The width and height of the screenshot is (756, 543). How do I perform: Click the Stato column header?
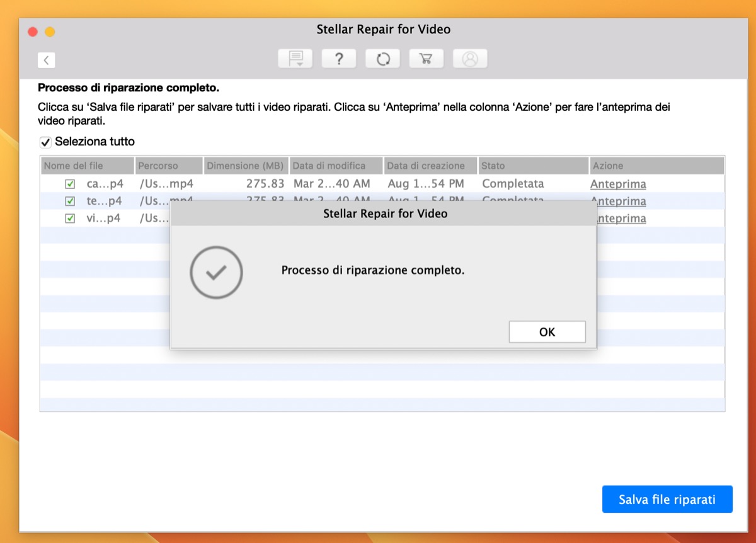[x=532, y=165]
